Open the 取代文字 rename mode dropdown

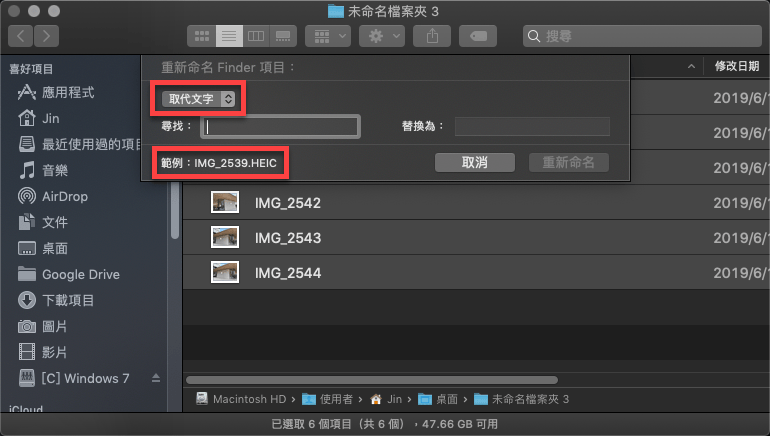[198, 99]
